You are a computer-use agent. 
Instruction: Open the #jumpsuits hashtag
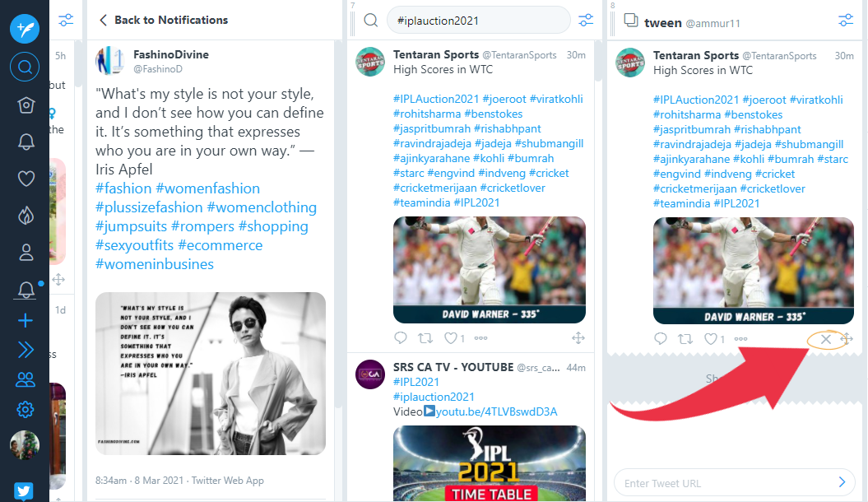click(131, 225)
